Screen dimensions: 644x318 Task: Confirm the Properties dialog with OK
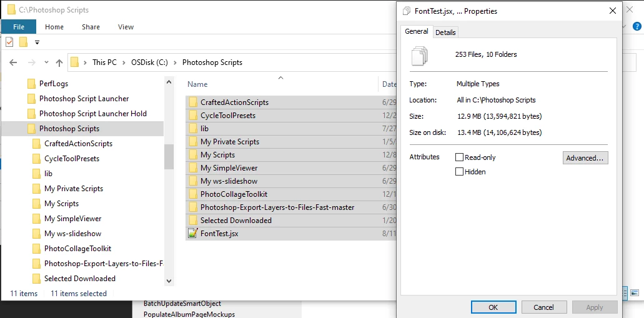[493, 307]
